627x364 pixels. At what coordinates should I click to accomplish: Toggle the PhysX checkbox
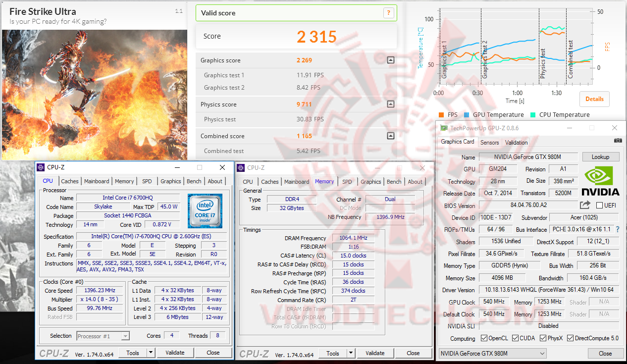(542, 338)
